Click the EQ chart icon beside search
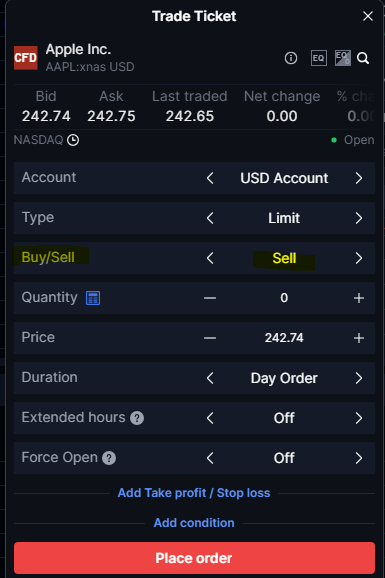The image size is (385, 578). tap(343, 58)
